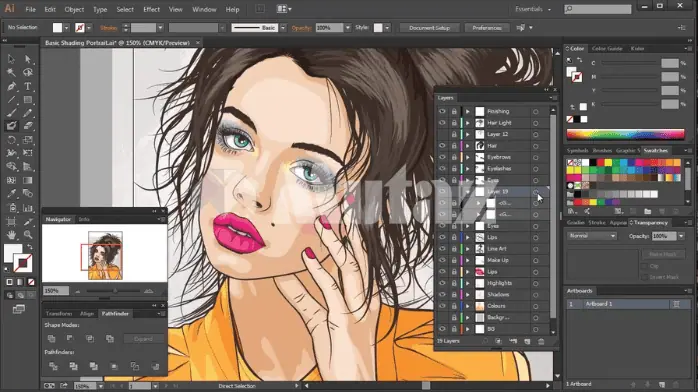Click the search field at the top right
The height and width of the screenshot is (392, 698).
pyautogui.click(x=598, y=9)
